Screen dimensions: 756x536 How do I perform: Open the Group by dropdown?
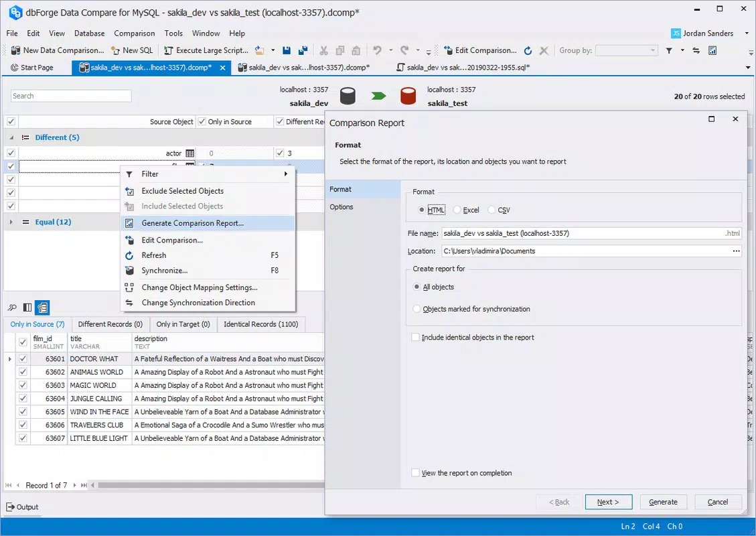coord(654,50)
